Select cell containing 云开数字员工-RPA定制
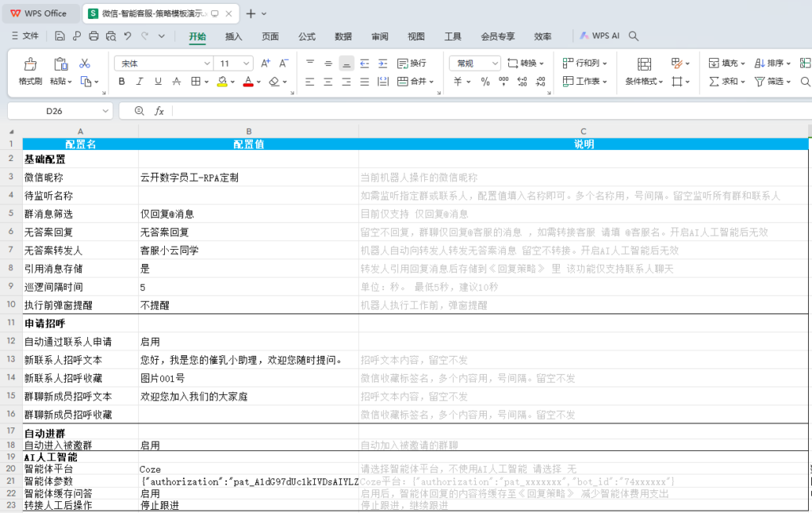This screenshot has width=812, height=513. tap(248, 178)
